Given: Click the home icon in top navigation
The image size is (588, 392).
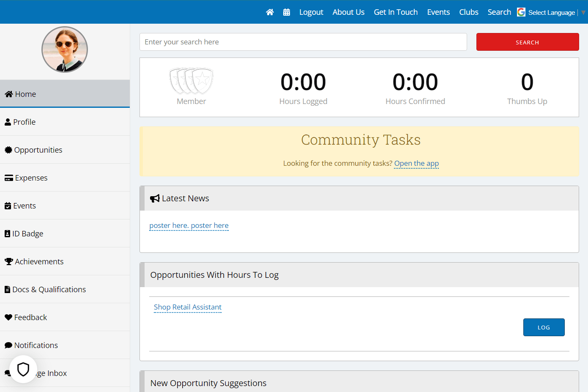Looking at the screenshot, I should click(270, 12).
